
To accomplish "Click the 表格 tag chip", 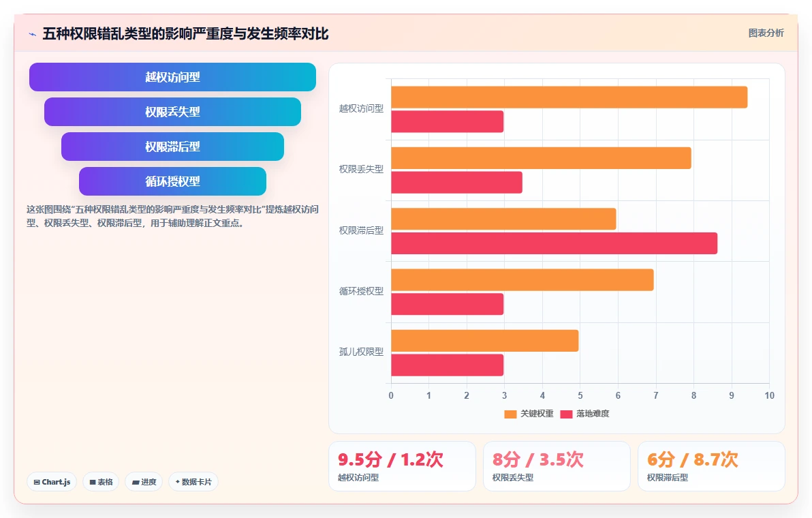I will (101, 482).
